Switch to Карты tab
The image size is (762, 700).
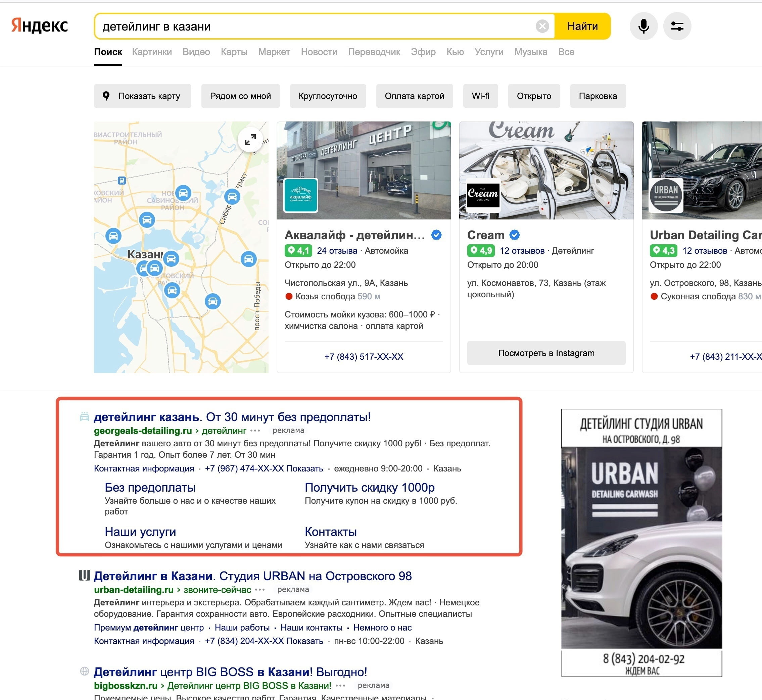(x=234, y=52)
